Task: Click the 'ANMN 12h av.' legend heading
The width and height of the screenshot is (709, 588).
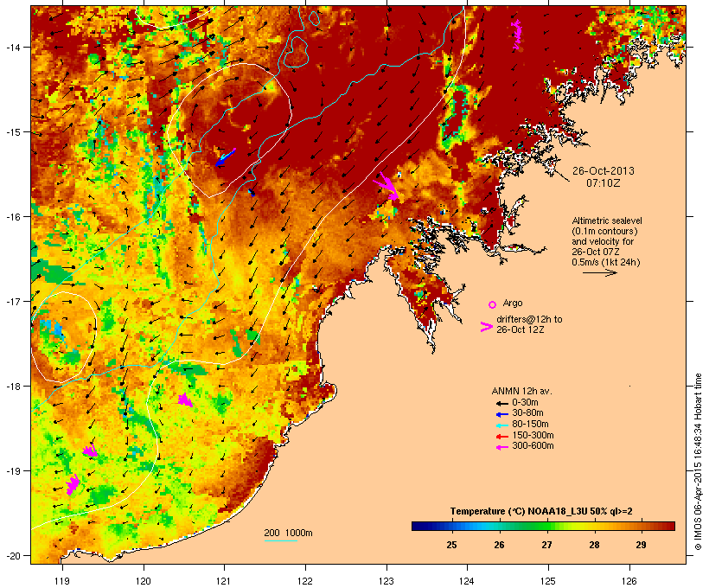Action: point(521,391)
